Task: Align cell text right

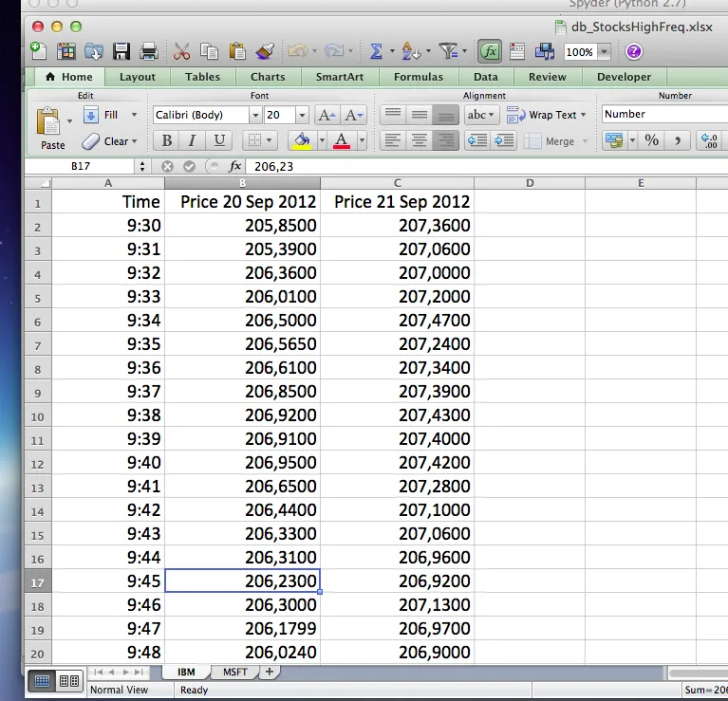Action: (x=446, y=140)
